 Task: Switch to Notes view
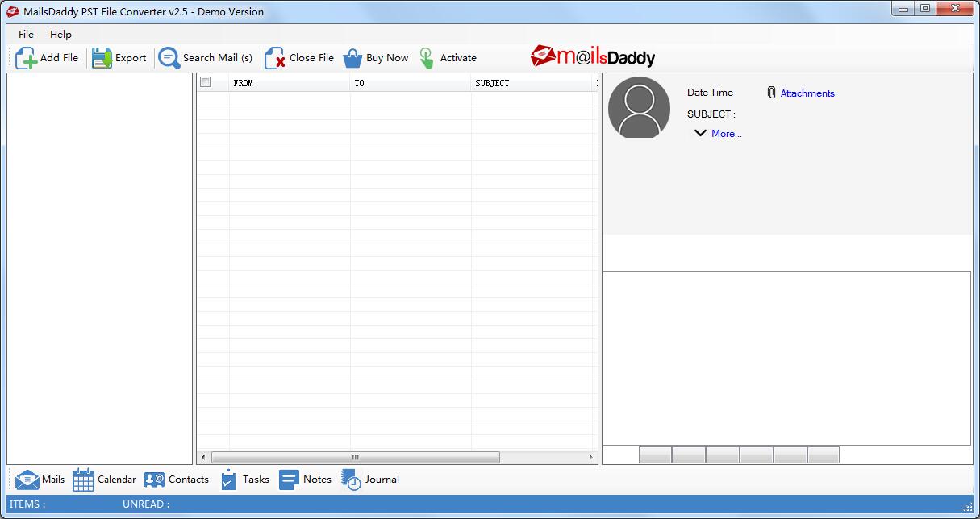(305, 480)
